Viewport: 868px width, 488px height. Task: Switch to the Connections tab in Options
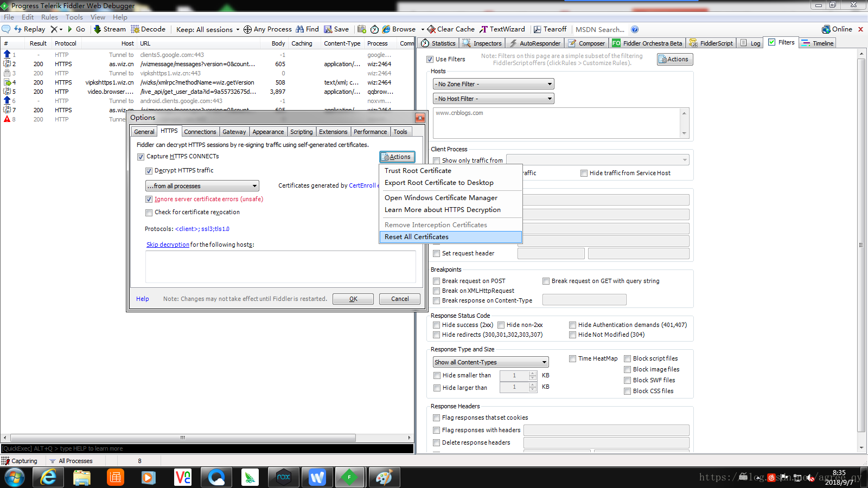[200, 132]
